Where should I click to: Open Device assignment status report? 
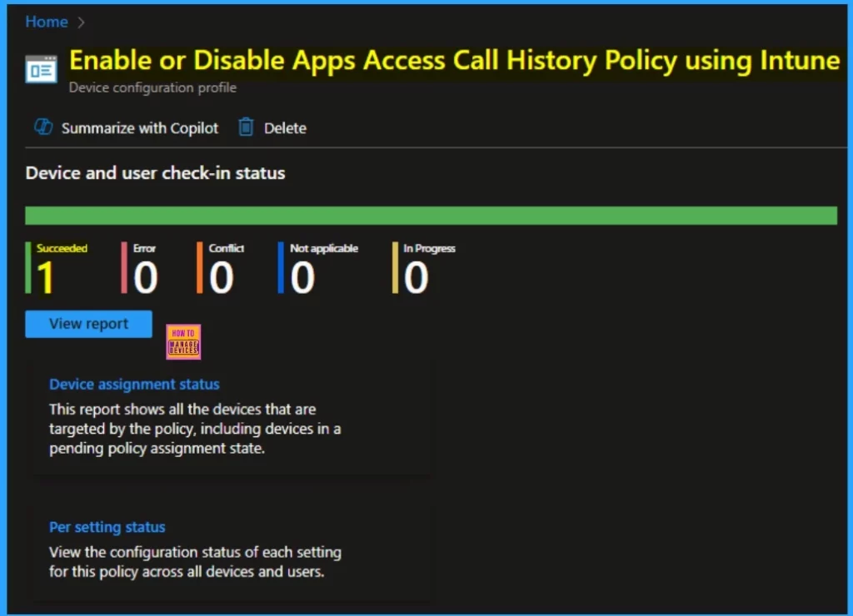click(x=134, y=385)
